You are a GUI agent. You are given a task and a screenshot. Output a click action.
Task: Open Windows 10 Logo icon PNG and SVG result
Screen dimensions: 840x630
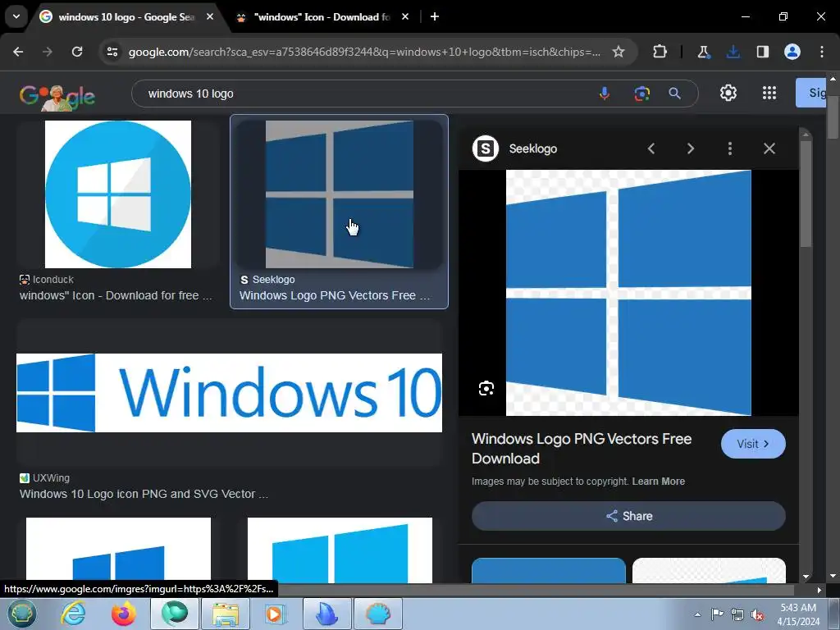click(144, 494)
